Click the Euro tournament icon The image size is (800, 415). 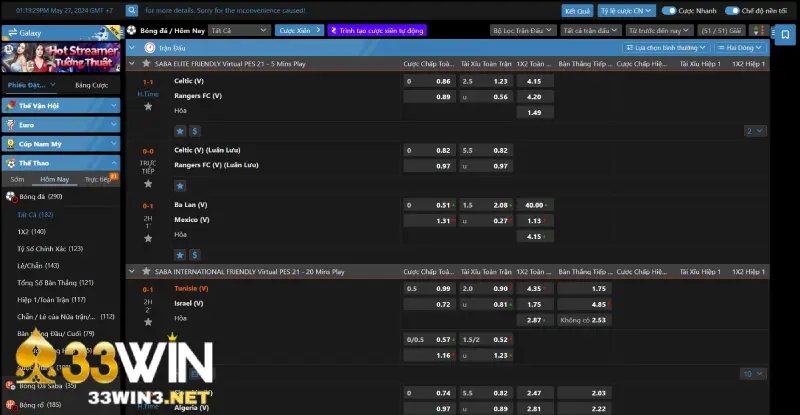[x=11, y=125]
